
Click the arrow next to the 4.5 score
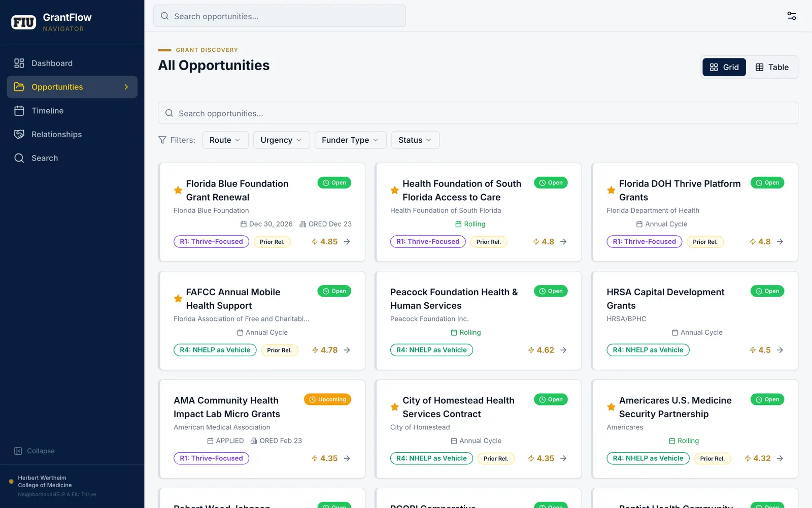tap(780, 350)
